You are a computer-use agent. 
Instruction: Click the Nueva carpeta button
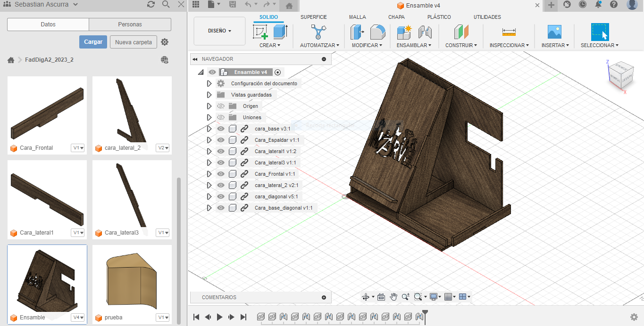(x=134, y=42)
